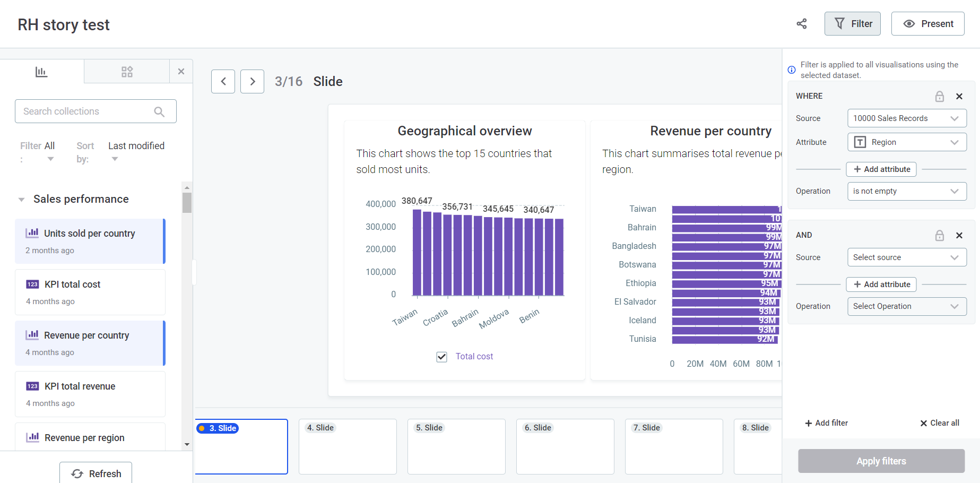Screen dimensions: 980x483
Task: Switch to the visualizations chart tab
Action: pyautogui.click(x=41, y=71)
